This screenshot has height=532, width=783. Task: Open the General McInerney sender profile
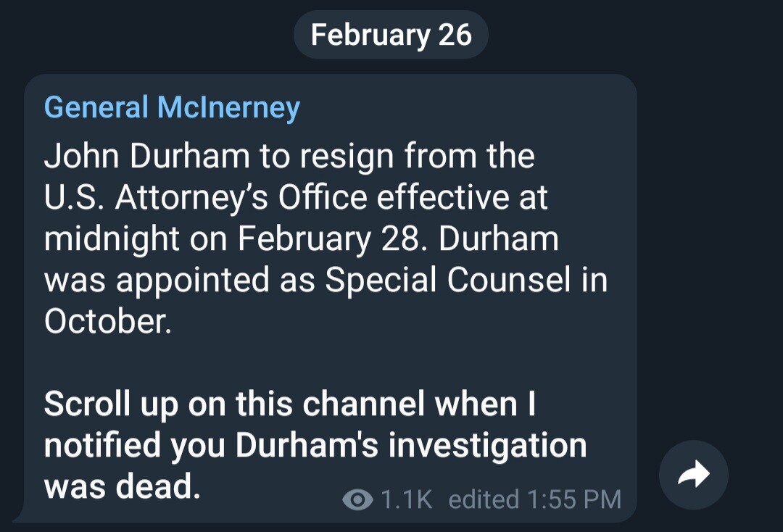coord(172,108)
